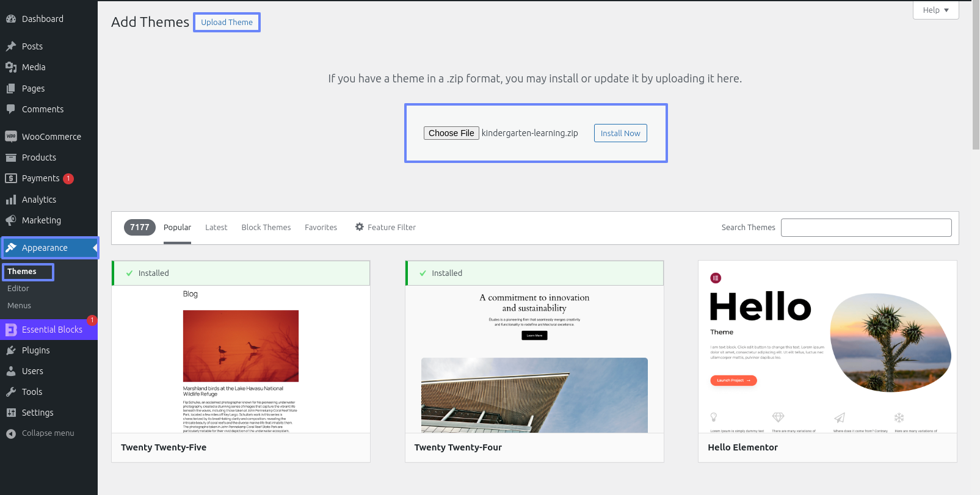Open Settings via its sidebar label
This screenshot has height=495, width=980.
[38, 413]
